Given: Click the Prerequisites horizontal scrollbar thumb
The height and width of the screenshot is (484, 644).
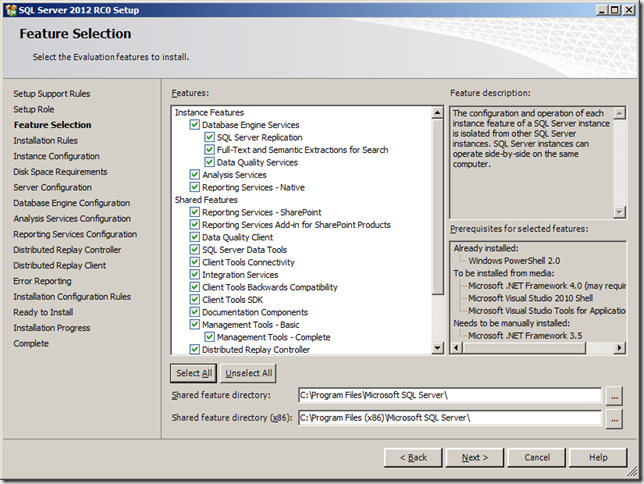Looking at the screenshot, I should pos(524,348).
